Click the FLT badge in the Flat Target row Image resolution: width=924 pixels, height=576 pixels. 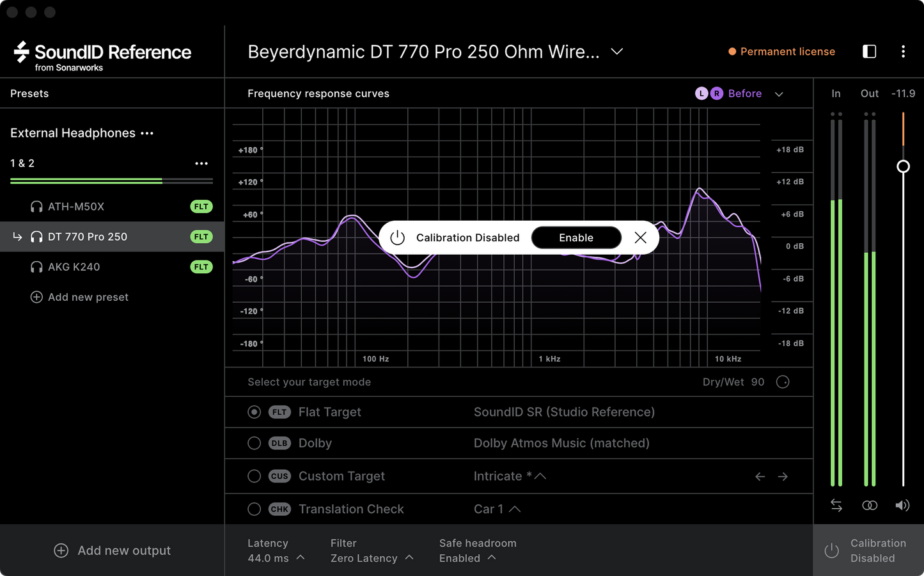tap(279, 412)
